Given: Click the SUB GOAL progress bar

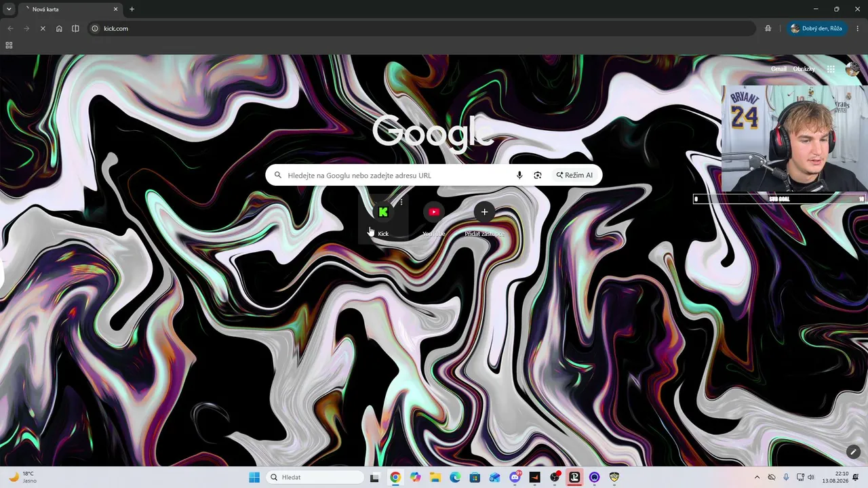Looking at the screenshot, I should pos(779,199).
